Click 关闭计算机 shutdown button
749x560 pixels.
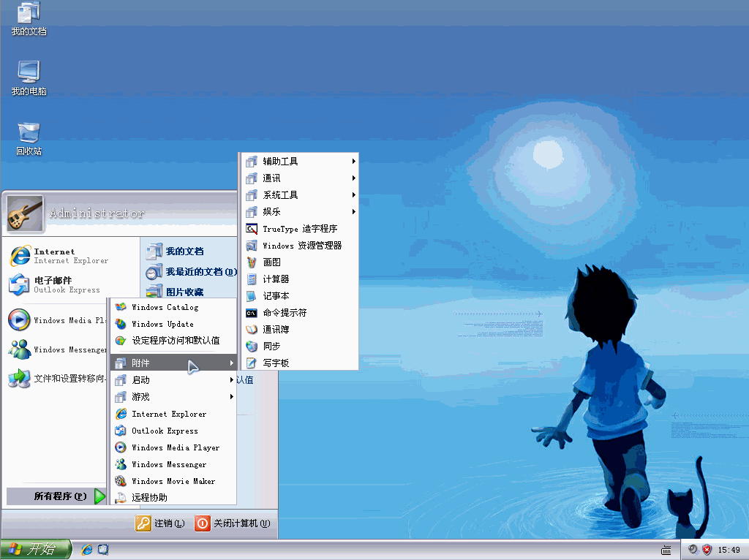233,523
